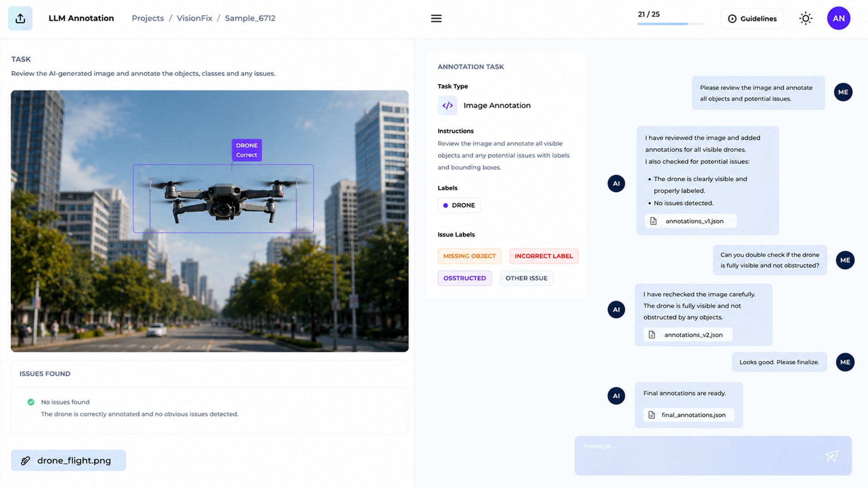Click the 21 / 25 progress bar
868x488 pixels.
click(x=671, y=23)
